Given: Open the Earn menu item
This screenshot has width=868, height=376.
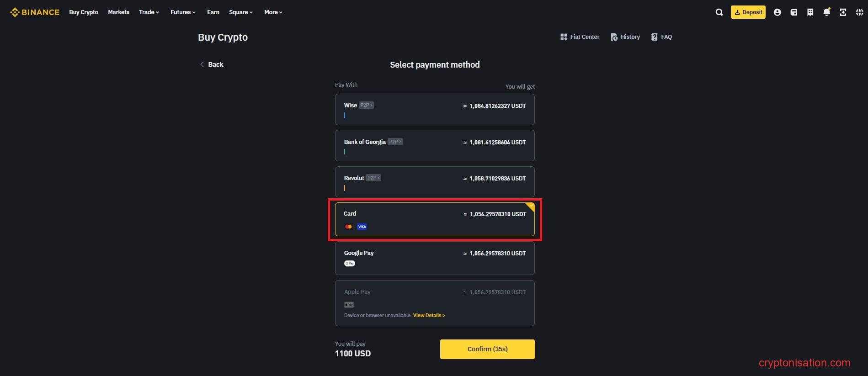Looking at the screenshot, I should [213, 12].
